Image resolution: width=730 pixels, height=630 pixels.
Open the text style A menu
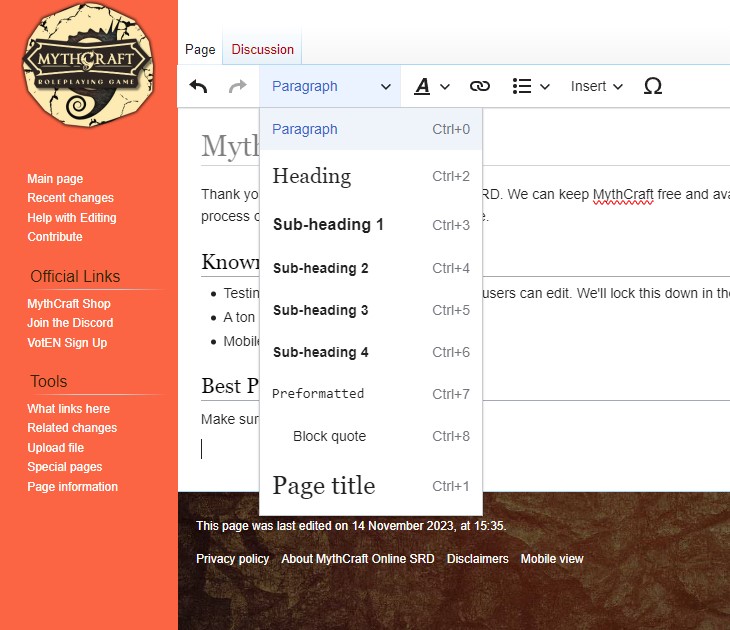432,86
